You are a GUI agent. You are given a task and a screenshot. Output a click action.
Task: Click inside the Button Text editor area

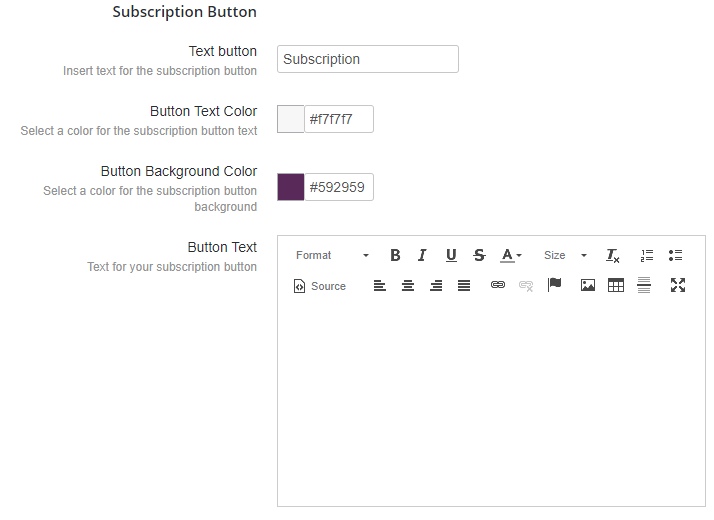point(491,401)
